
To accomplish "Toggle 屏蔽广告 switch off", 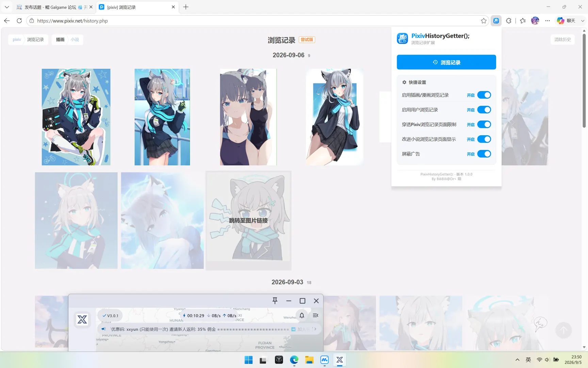I will coord(484,154).
